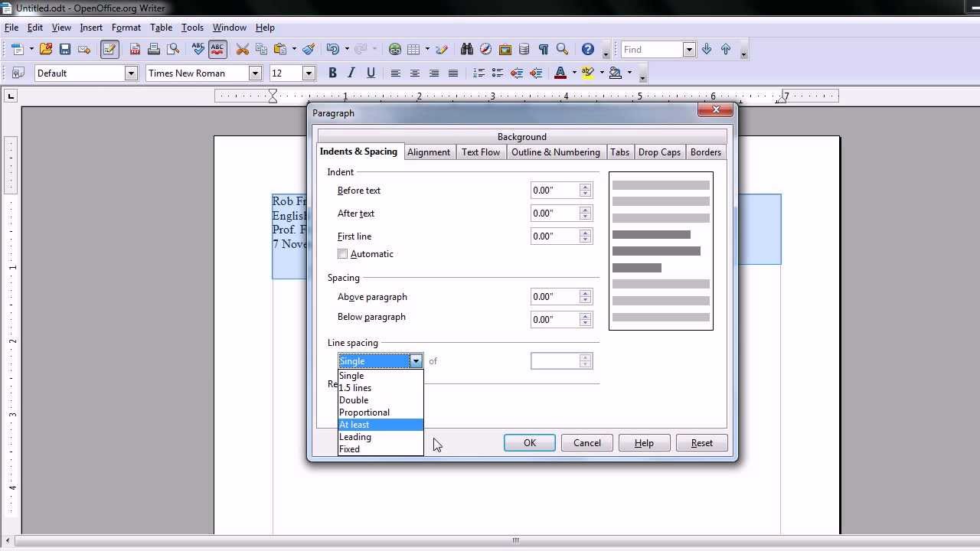Click the Cancel button
The width and height of the screenshot is (980, 551).
[586, 443]
